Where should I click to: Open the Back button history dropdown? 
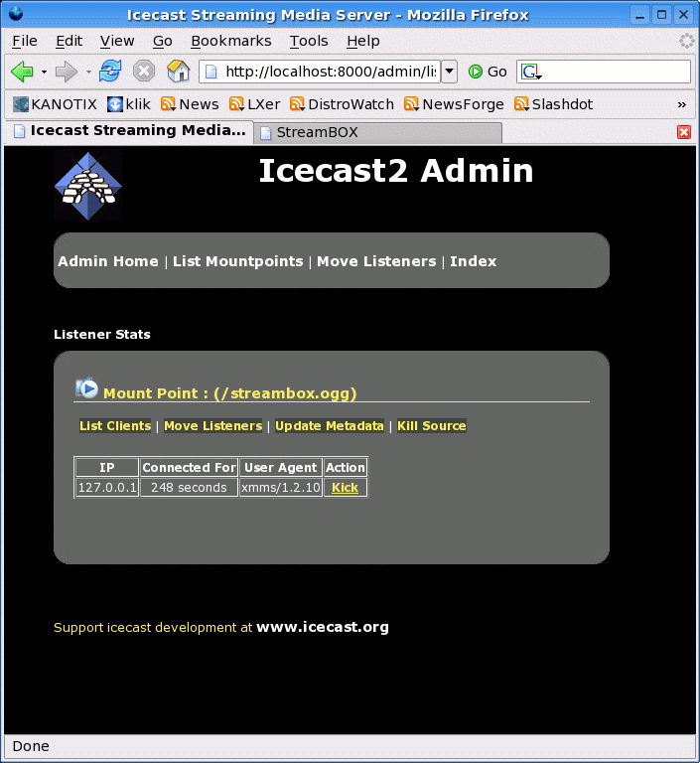[44, 73]
